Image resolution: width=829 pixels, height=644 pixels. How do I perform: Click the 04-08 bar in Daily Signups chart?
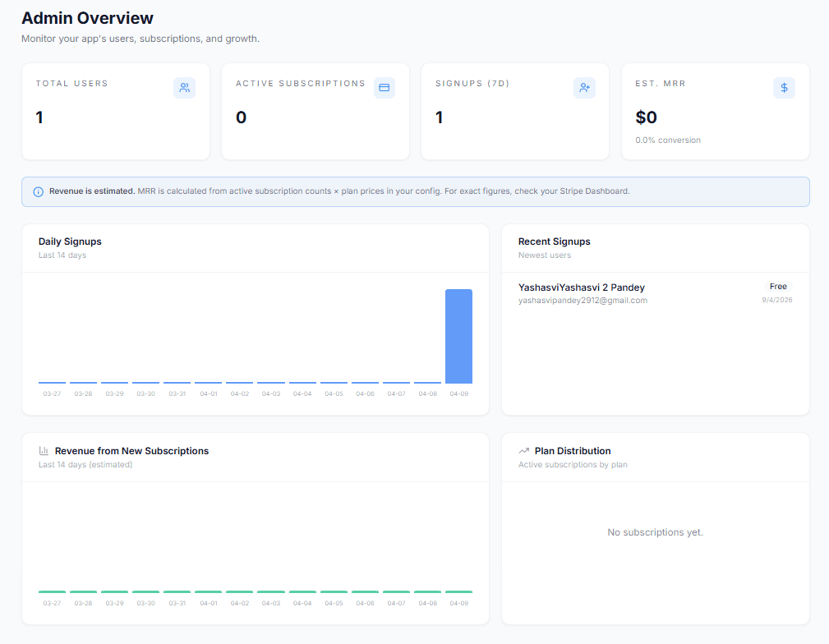click(x=428, y=382)
